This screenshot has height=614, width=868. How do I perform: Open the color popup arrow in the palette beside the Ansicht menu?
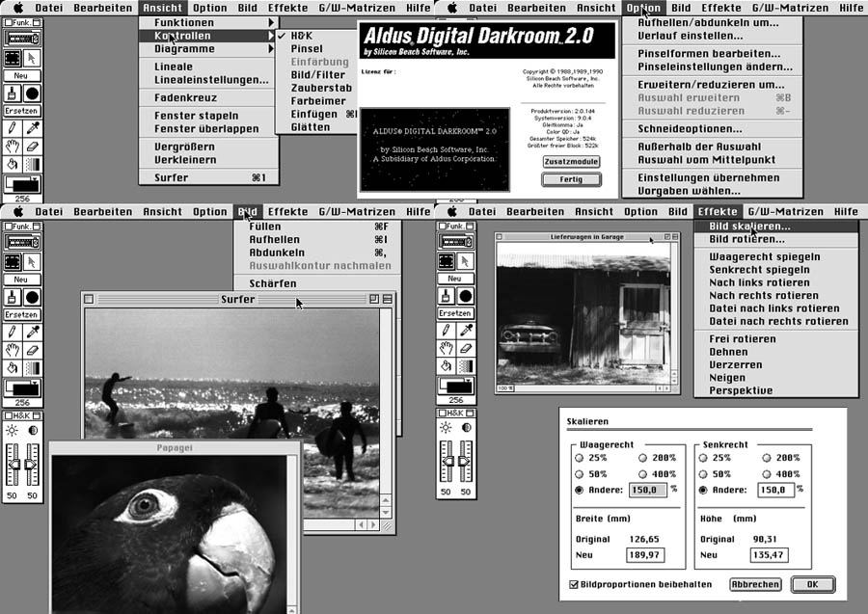tap(36, 180)
